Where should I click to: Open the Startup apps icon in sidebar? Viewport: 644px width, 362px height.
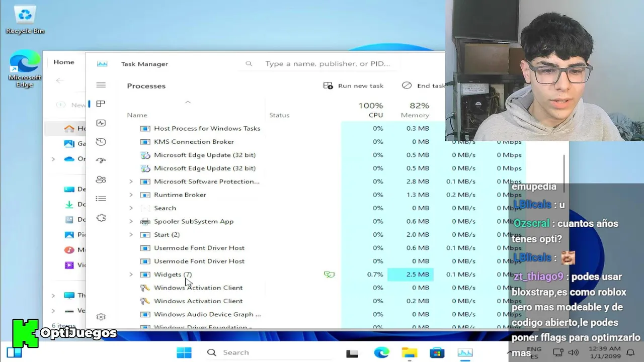click(101, 160)
